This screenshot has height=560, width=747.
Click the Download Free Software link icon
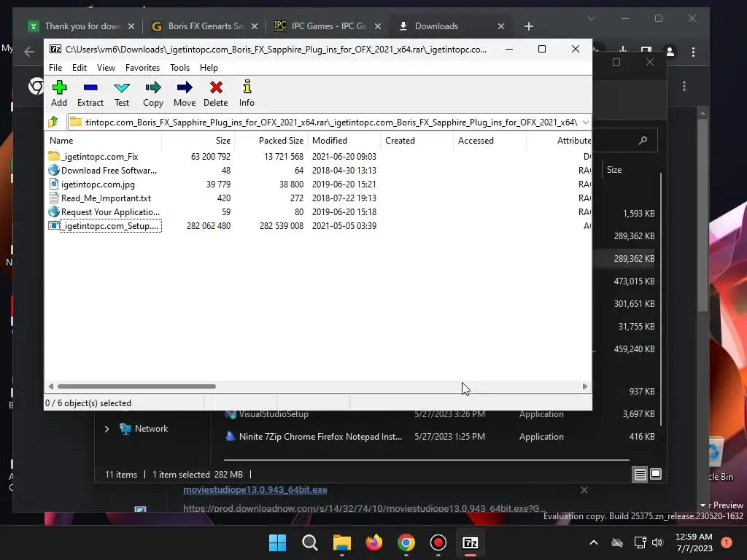[x=54, y=170]
